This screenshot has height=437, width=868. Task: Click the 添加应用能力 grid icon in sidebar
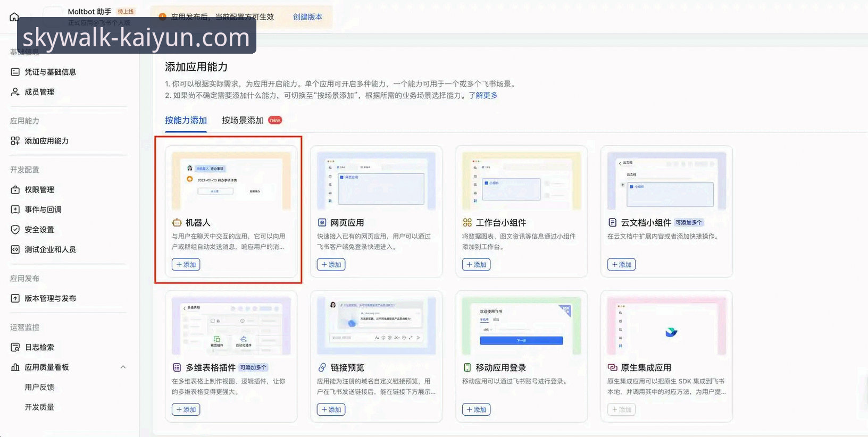(x=15, y=141)
